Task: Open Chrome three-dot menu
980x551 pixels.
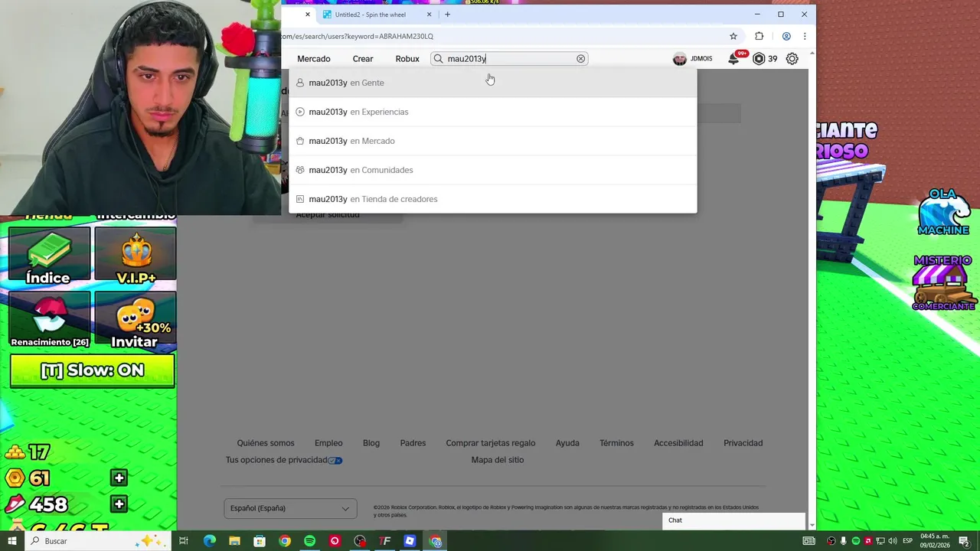Action: pos(805,36)
